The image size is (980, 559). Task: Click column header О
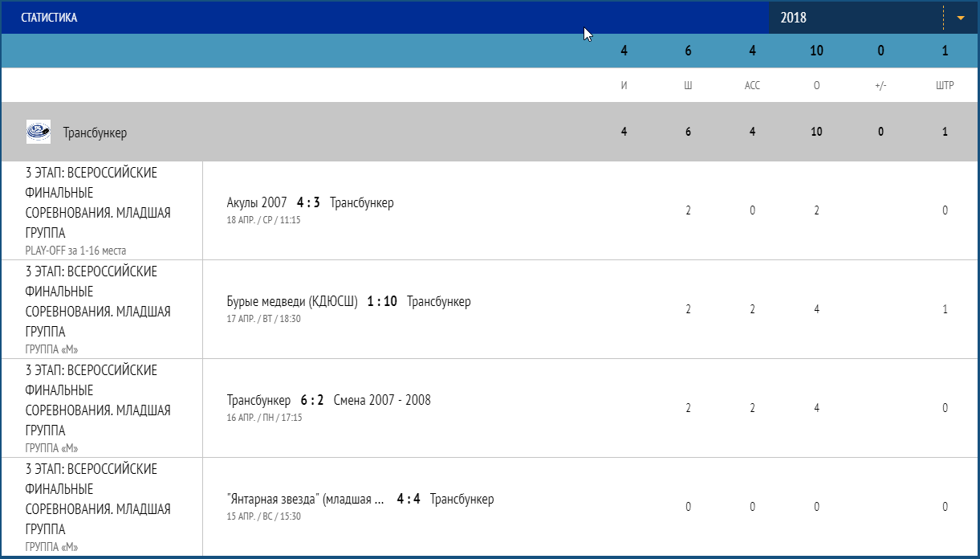click(816, 85)
